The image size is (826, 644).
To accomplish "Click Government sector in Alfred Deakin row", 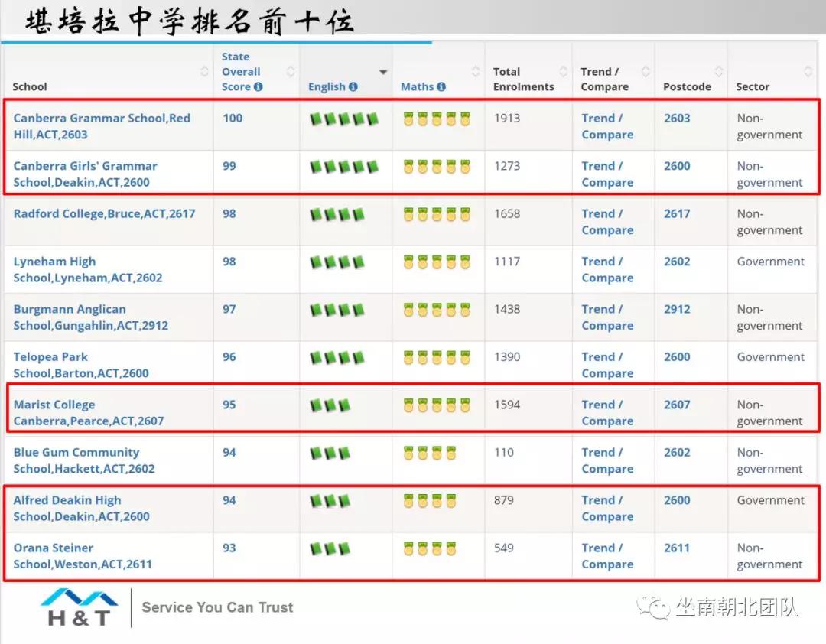I will (x=771, y=501).
